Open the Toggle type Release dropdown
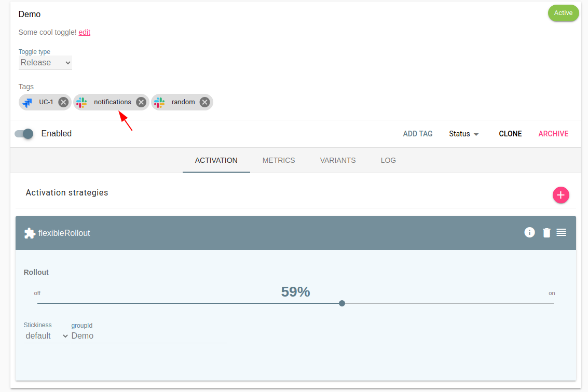This screenshot has width=588, height=392. tap(45, 63)
